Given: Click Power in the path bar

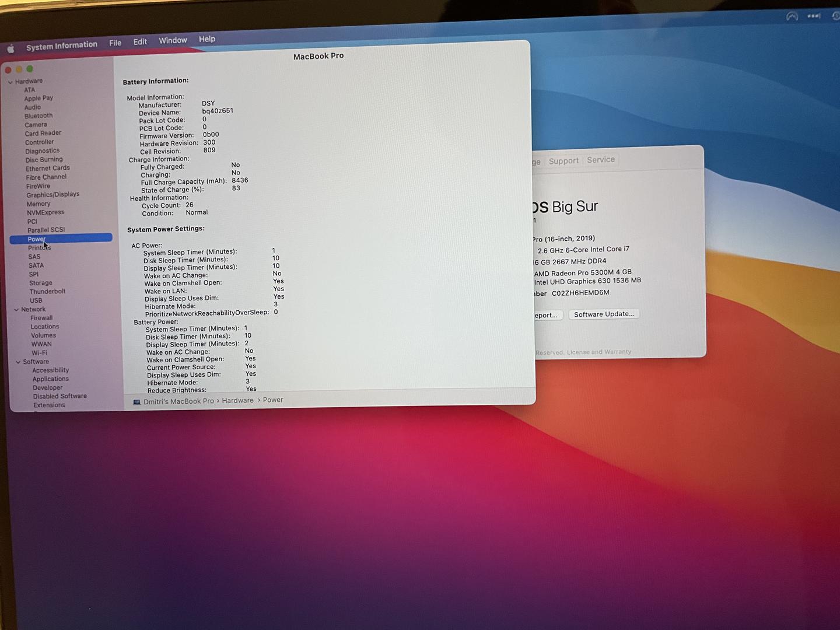Looking at the screenshot, I should click(x=273, y=400).
